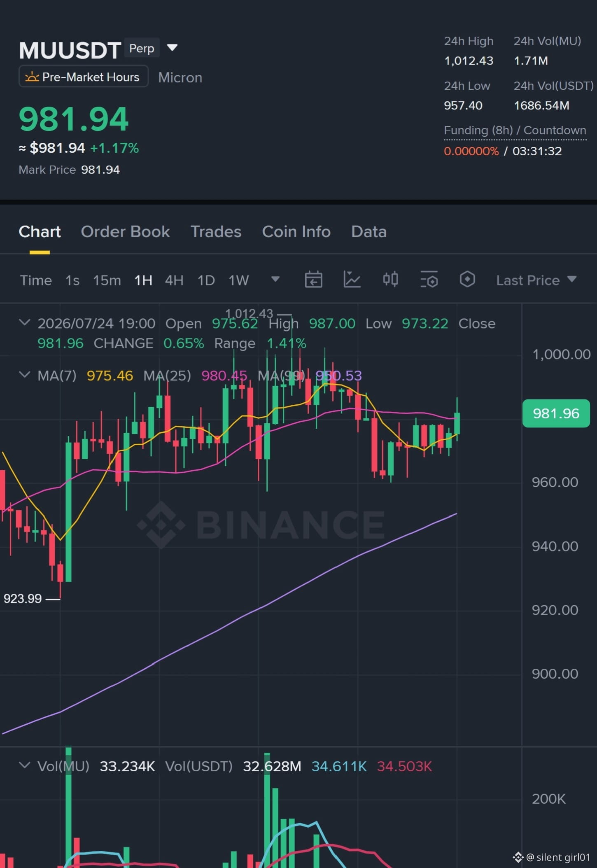Viewport: 597px width, 868px height.
Task: Tap the 940.00 price axis label
Action: pyautogui.click(x=555, y=546)
